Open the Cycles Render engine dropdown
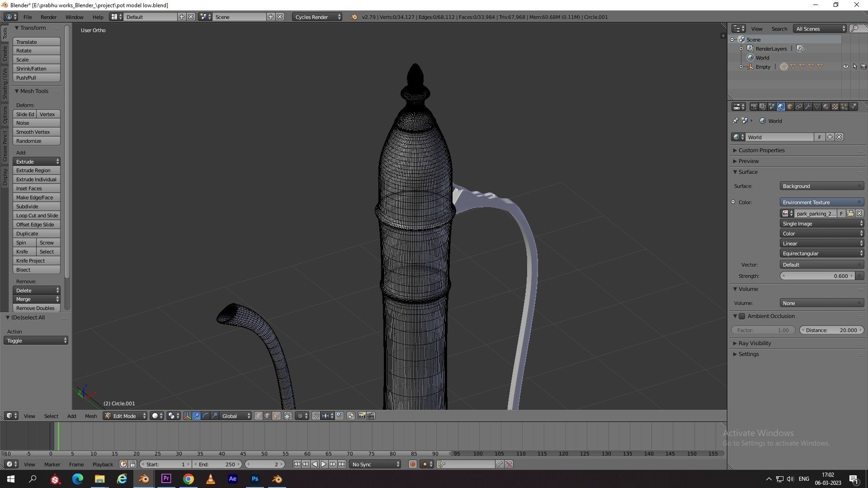Viewport: 868px width, 488px height. (x=316, y=17)
